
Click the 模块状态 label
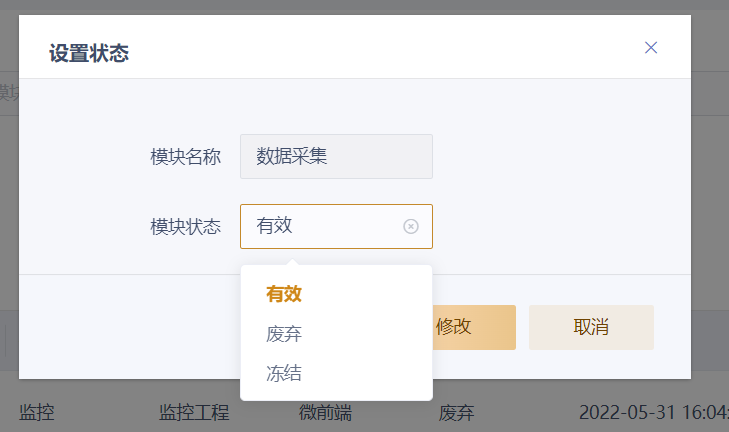pos(185,226)
